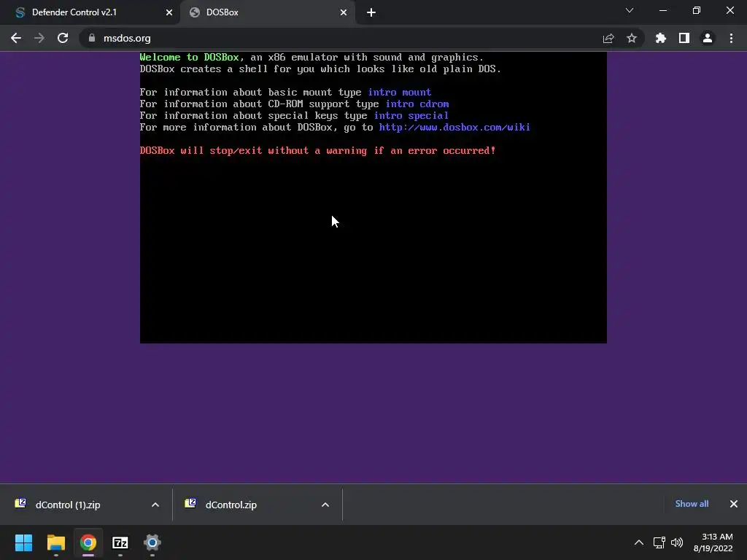Expand options for dControl.zip

tap(325, 505)
